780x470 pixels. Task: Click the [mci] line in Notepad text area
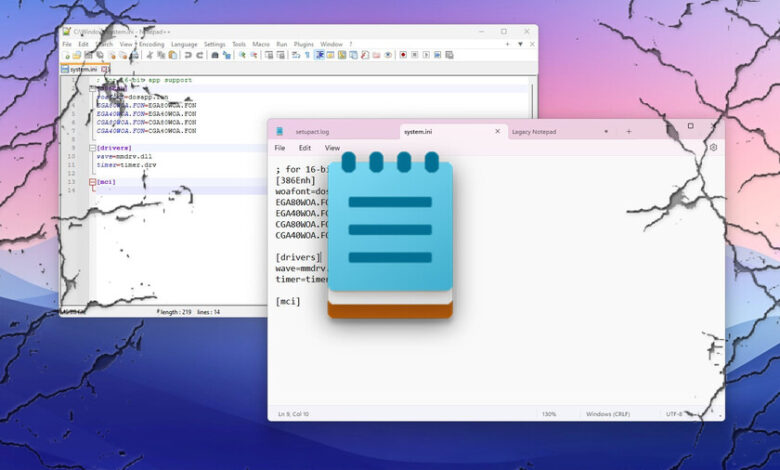[288, 301]
